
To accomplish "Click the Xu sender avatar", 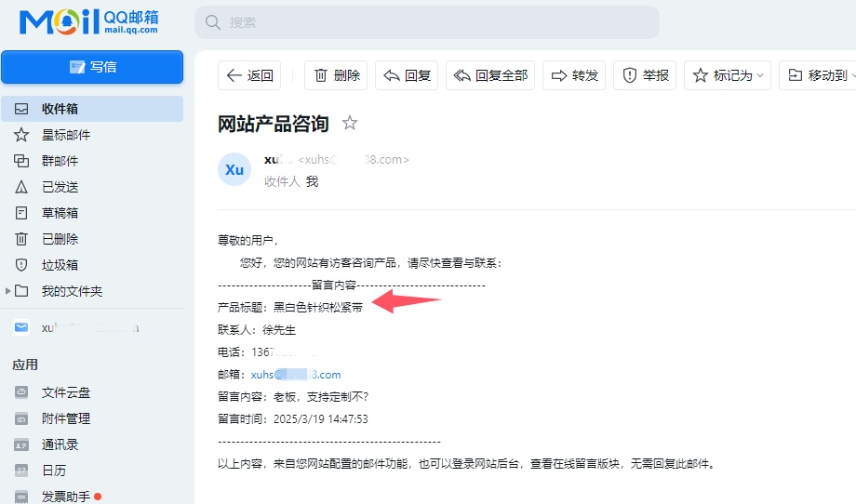I will [x=234, y=169].
